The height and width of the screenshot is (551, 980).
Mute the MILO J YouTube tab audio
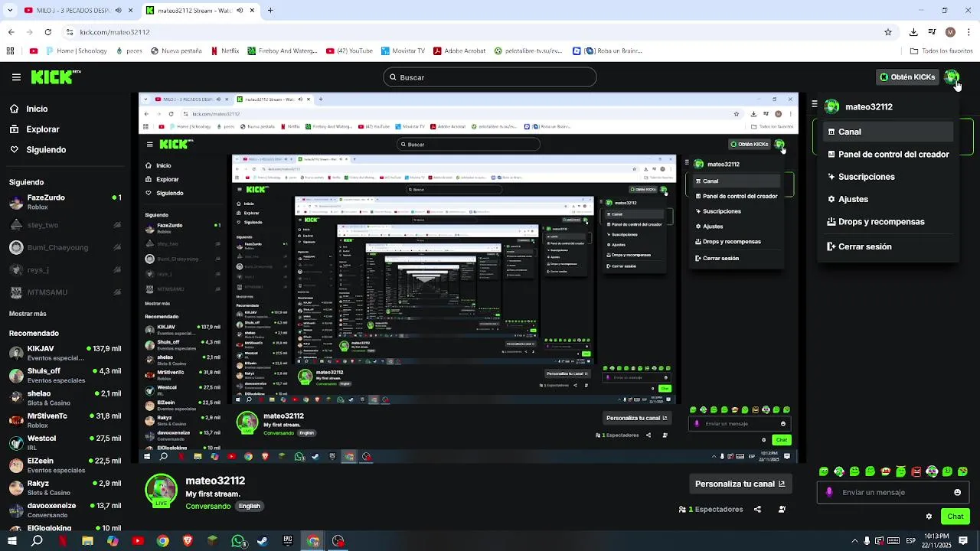118,11
